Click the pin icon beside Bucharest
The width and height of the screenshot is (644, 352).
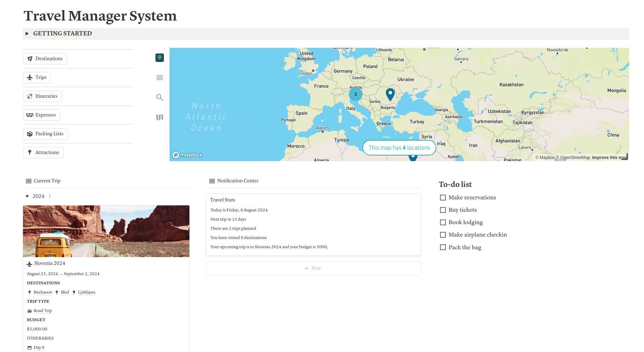click(x=29, y=293)
